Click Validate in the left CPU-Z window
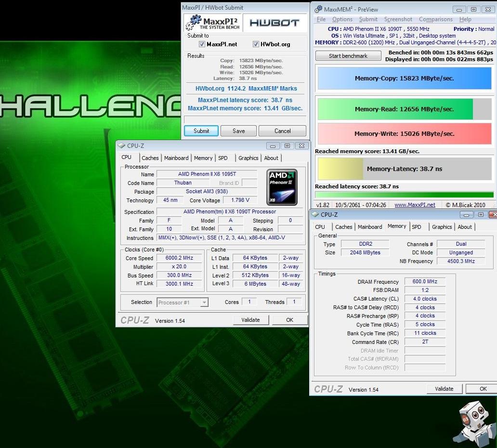Viewport: 497px width, 448px height. tap(251, 320)
